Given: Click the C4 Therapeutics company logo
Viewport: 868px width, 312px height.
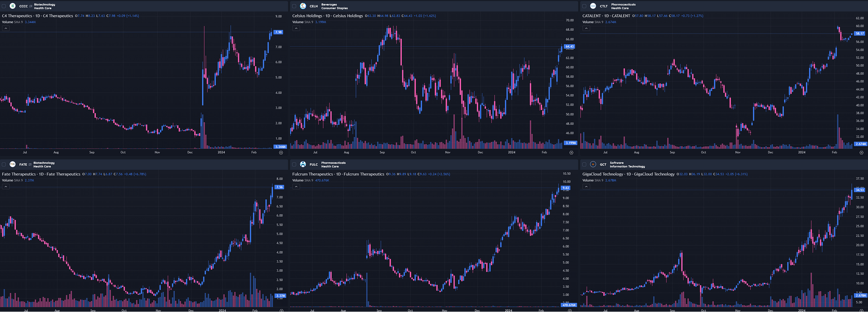Looking at the screenshot, I should point(13,6).
